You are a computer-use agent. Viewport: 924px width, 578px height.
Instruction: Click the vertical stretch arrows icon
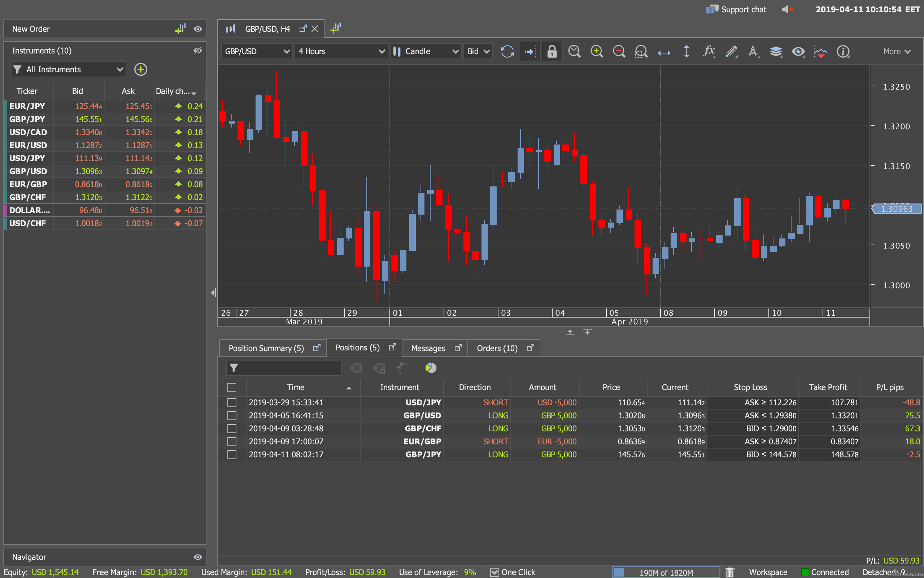[x=687, y=51]
